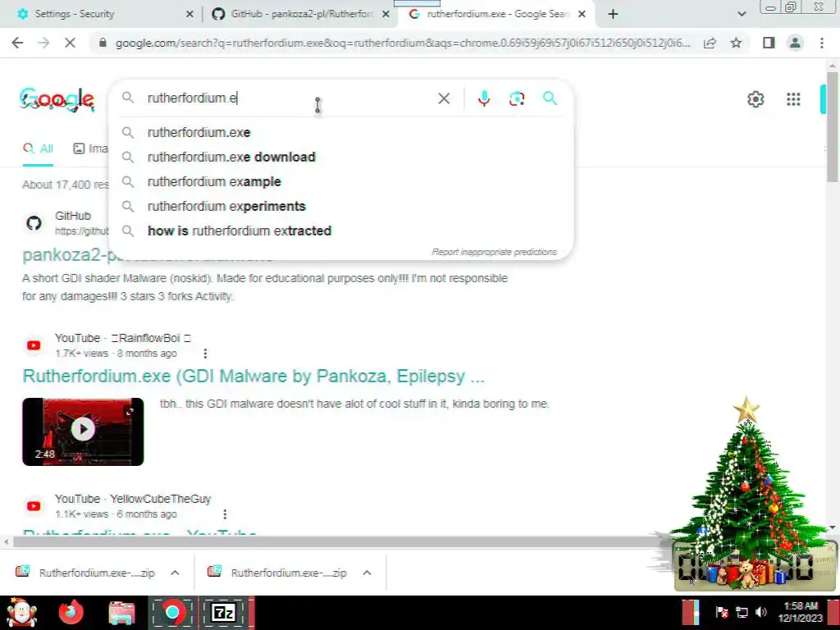The image size is (840, 630).
Task: Open 'Rutherfordium.exe (GDI Malware by Pankoza' link
Action: pyautogui.click(x=253, y=376)
